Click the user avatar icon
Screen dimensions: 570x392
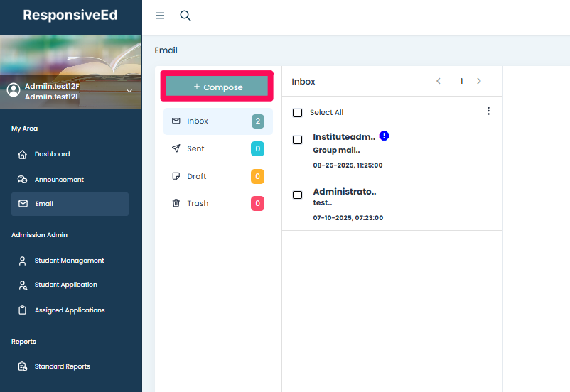click(13, 90)
